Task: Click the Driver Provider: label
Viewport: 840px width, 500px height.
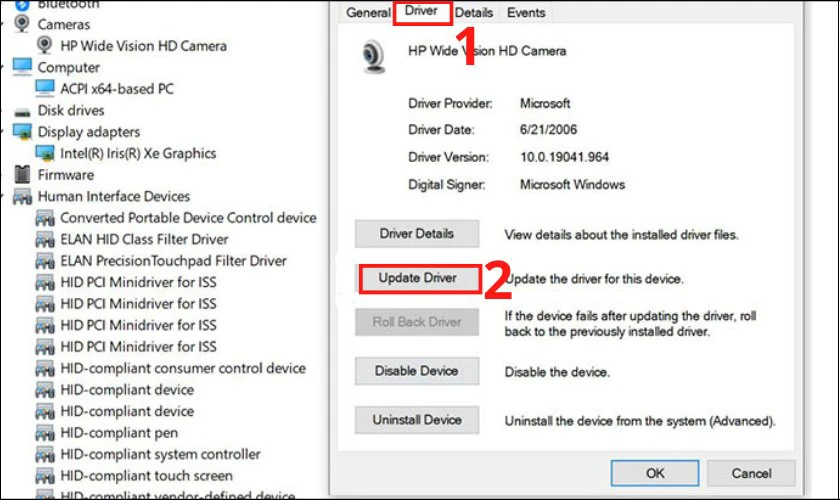Action: coord(450,103)
